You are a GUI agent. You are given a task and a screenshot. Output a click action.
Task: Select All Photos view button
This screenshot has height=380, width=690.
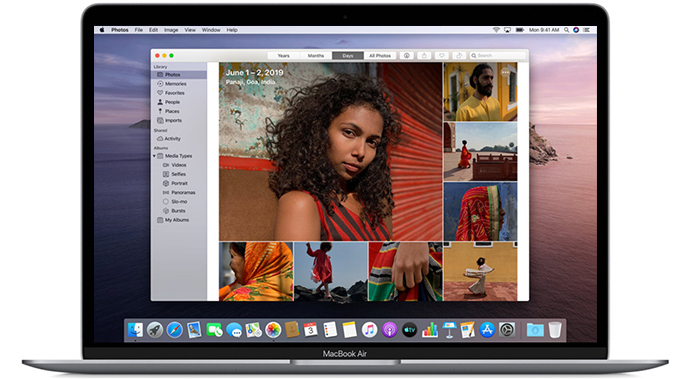point(380,56)
